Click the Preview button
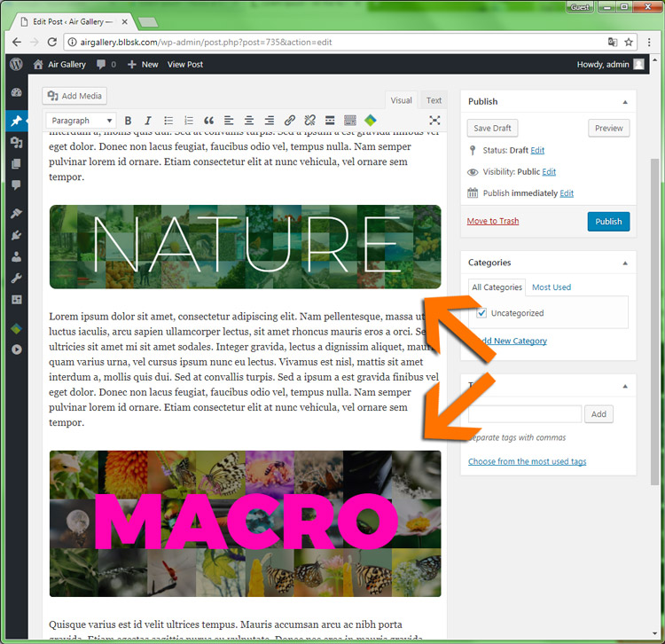This screenshot has height=644, width=665. (x=608, y=128)
